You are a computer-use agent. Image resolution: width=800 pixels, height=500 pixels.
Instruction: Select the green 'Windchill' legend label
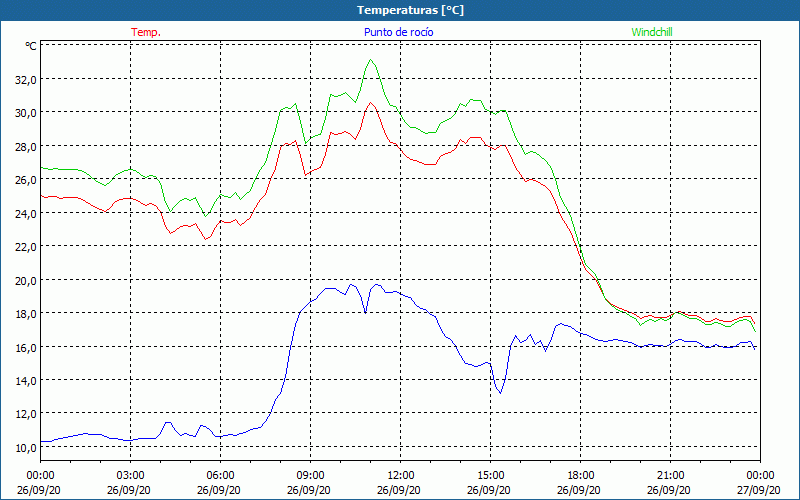652,32
